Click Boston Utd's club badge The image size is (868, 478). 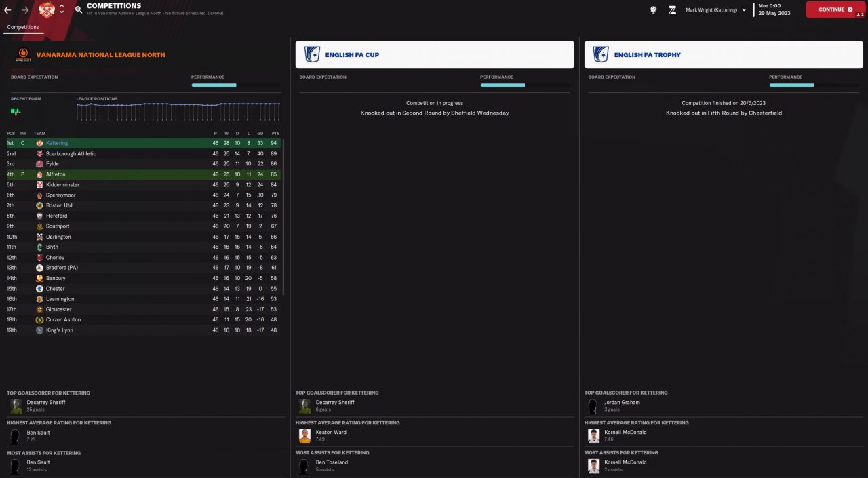39,205
